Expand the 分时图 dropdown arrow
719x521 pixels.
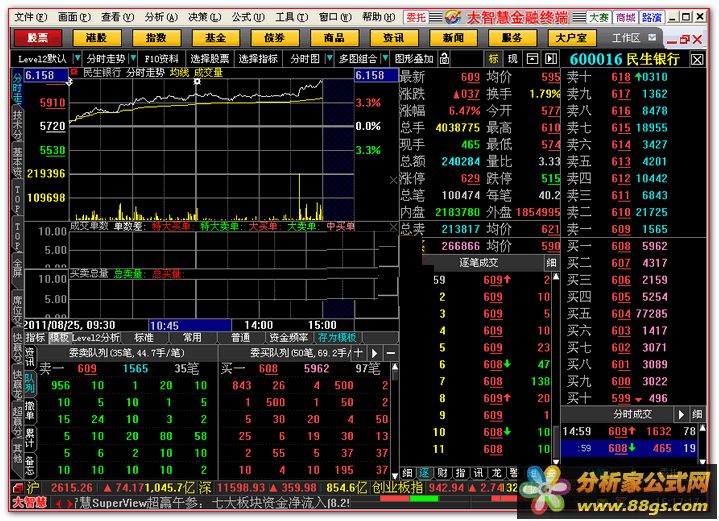329,59
